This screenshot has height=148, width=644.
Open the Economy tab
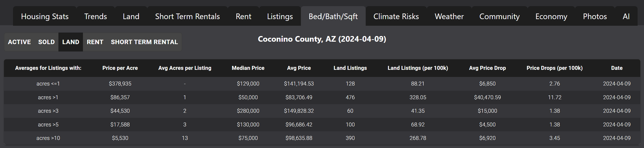pos(551,16)
